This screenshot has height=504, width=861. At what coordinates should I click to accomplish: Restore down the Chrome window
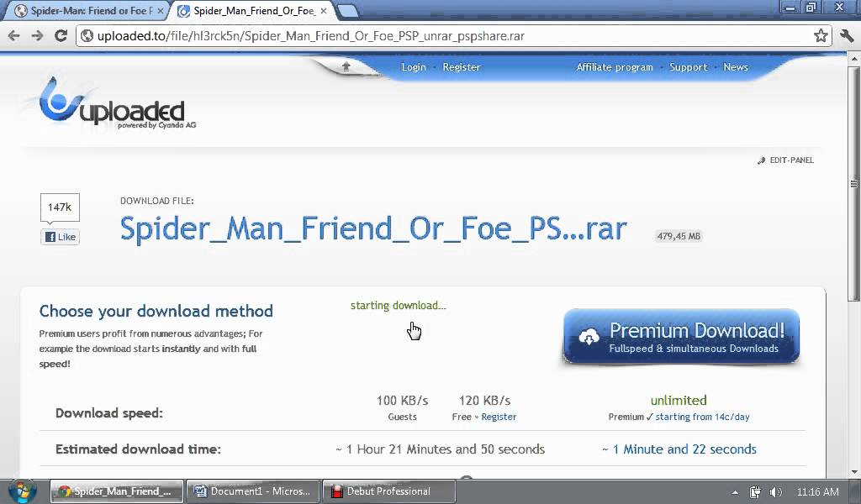pyautogui.click(x=811, y=8)
